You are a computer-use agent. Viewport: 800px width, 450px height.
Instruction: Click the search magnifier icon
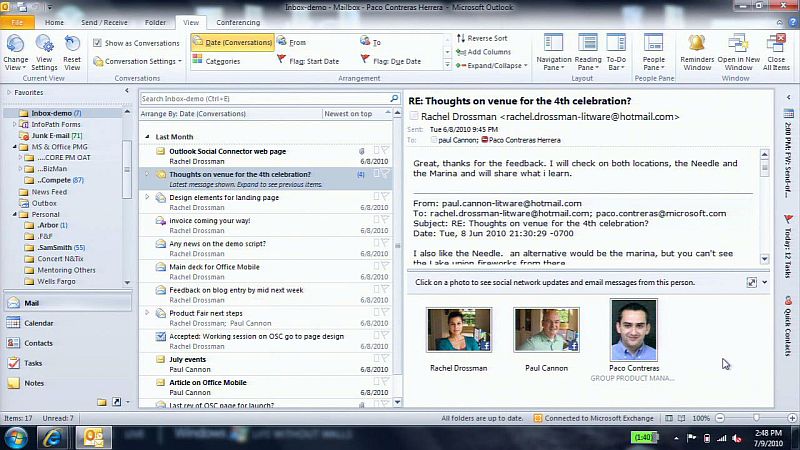pos(394,98)
